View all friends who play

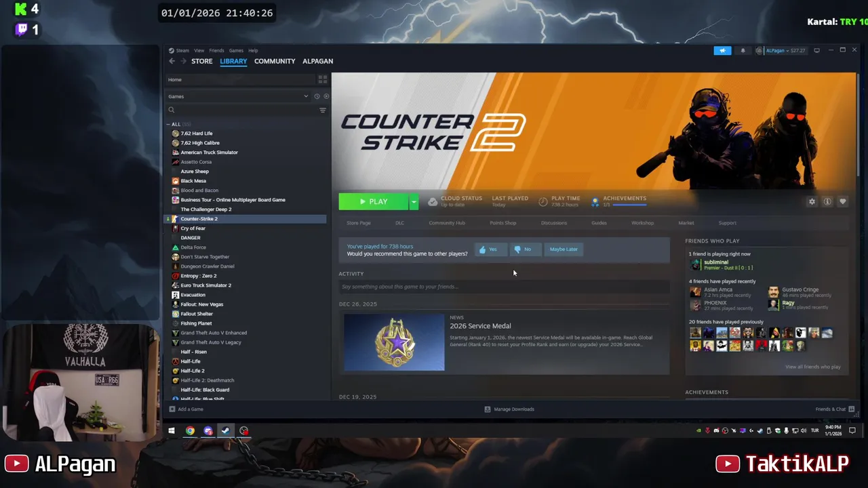813,367
